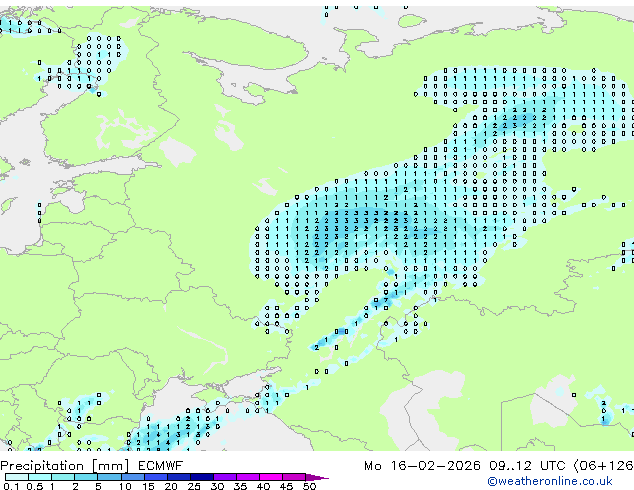The width and height of the screenshot is (634, 490).
Task: Click the legend label '0.5'
Action: tap(35, 486)
